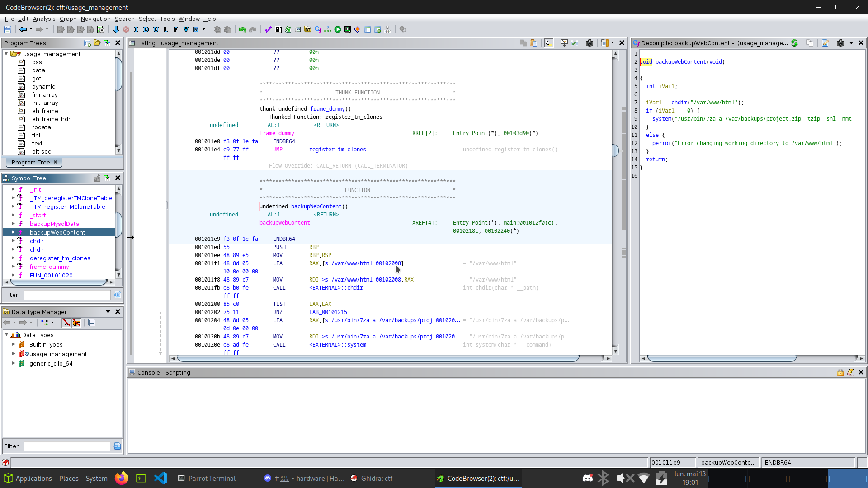The image size is (868, 488).
Task: Refresh the decompiler with green arrows icon
Action: [795, 43]
